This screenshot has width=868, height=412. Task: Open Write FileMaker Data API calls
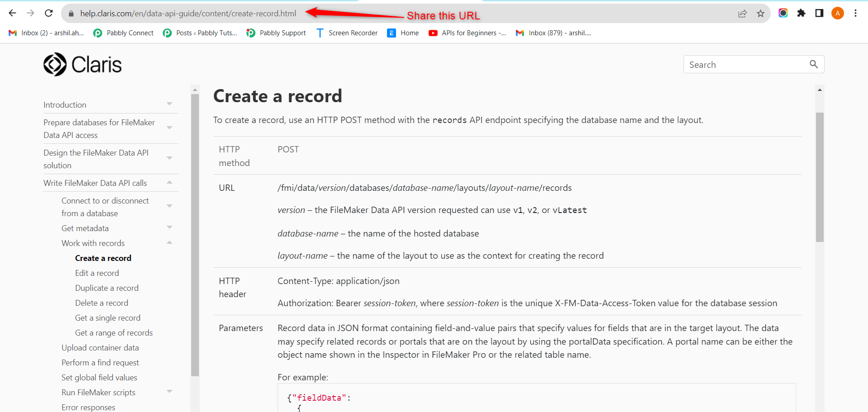click(x=95, y=183)
